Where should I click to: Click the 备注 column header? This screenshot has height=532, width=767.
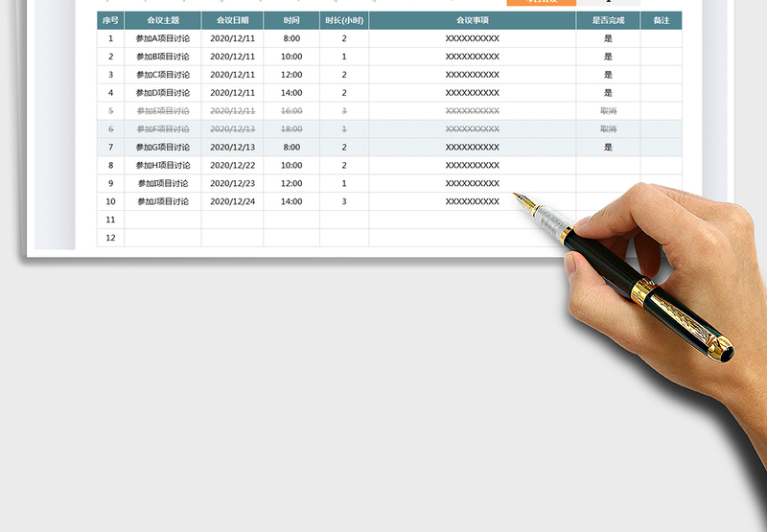tap(661, 20)
